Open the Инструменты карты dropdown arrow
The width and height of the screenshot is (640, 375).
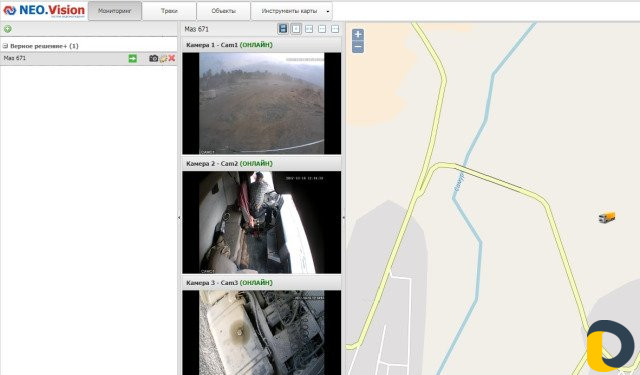click(328, 11)
